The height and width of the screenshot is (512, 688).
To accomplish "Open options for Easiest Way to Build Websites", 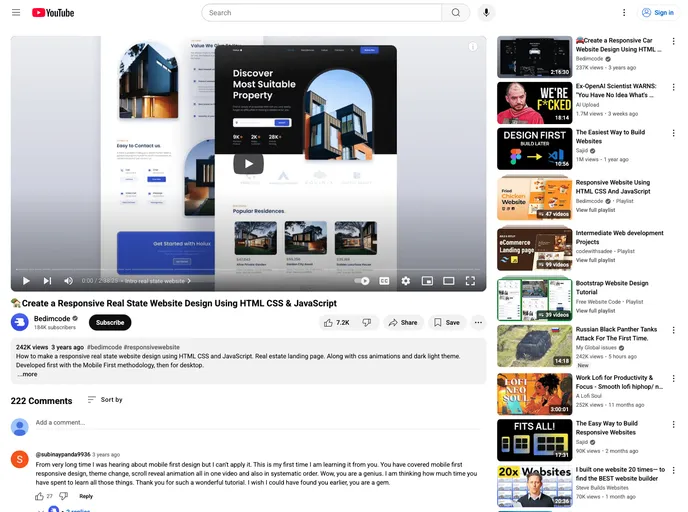I will (x=674, y=133).
